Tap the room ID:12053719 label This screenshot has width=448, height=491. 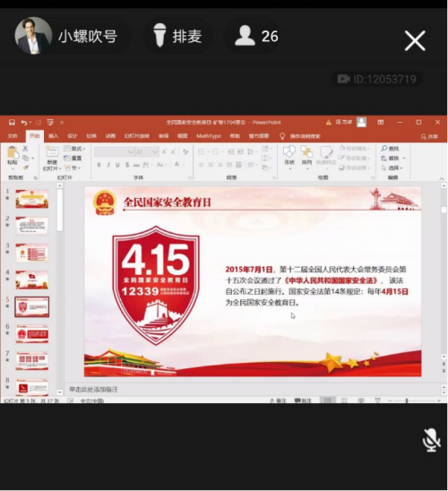coord(376,79)
